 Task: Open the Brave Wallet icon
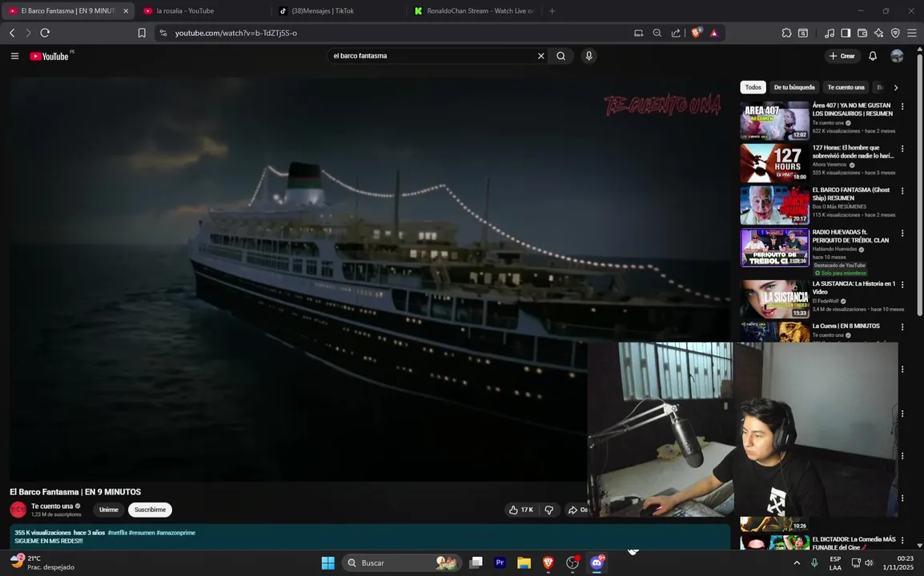coord(862,33)
